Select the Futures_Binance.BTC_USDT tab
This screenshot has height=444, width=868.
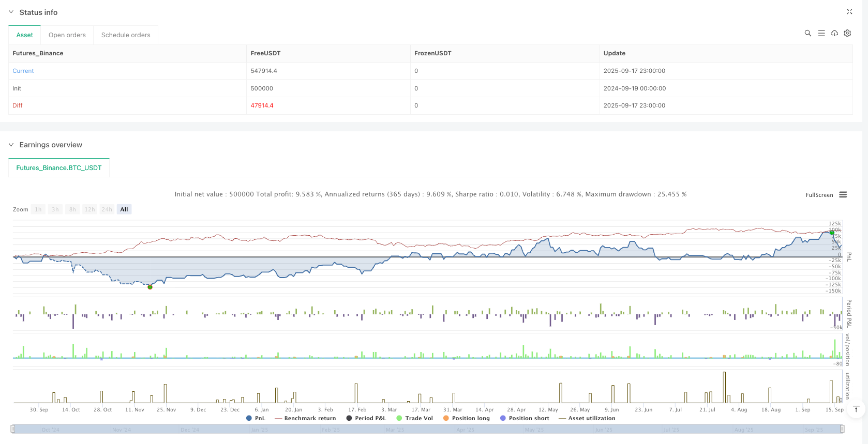point(59,168)
